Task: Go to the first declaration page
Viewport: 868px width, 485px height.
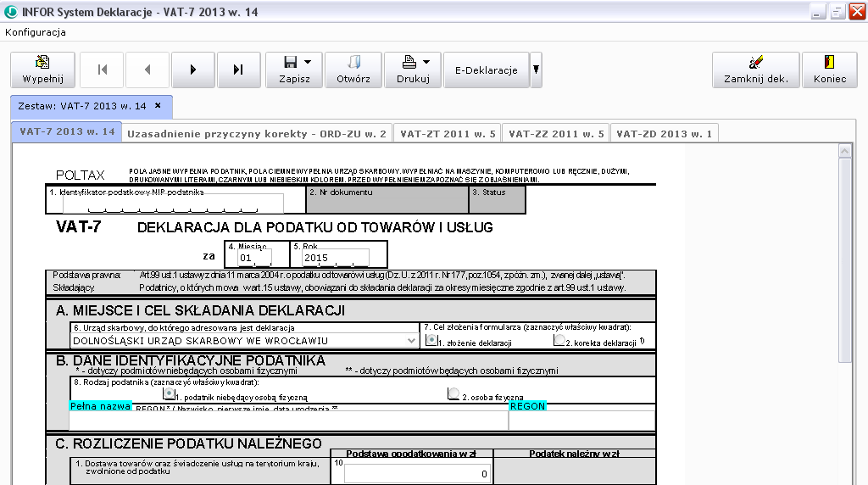Action: pos(102,70)
